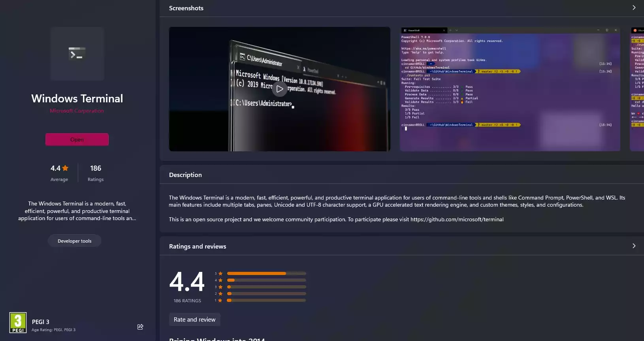Click the Description section heading

185,175
